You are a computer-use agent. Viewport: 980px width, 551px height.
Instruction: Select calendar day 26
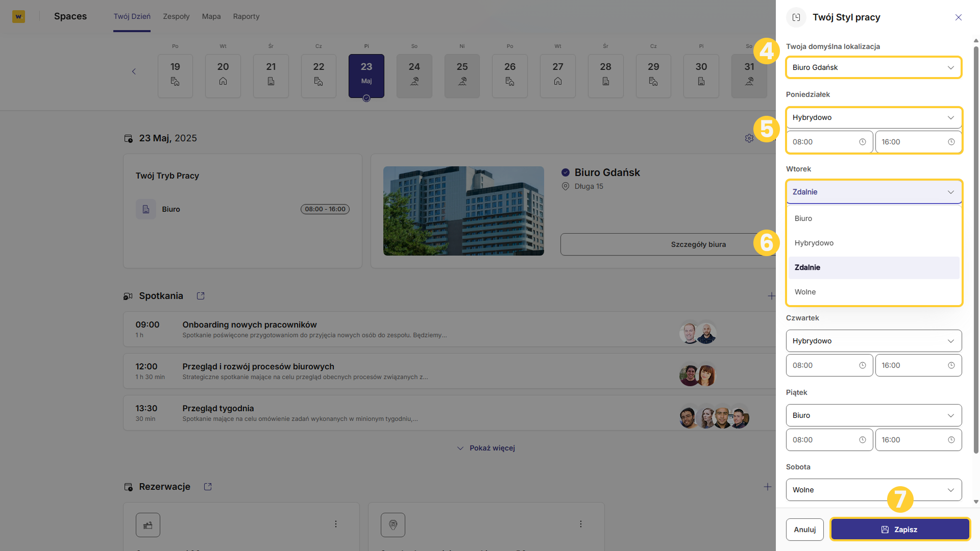(510, 76)
